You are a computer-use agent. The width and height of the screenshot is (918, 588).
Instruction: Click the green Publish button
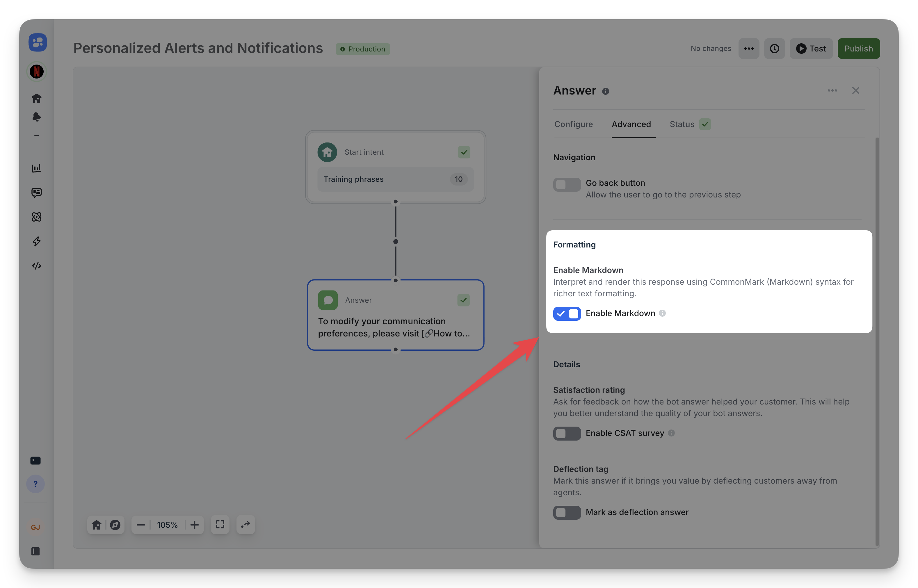pyautogui.click(x=858, y=49)
